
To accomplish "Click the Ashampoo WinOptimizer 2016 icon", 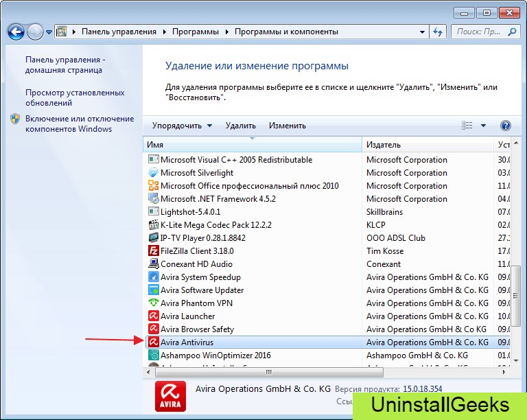I will (153, 355).
